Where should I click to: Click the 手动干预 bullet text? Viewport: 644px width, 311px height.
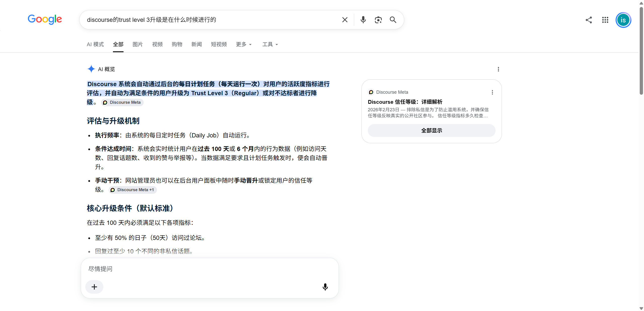click(x=204, y=185)
